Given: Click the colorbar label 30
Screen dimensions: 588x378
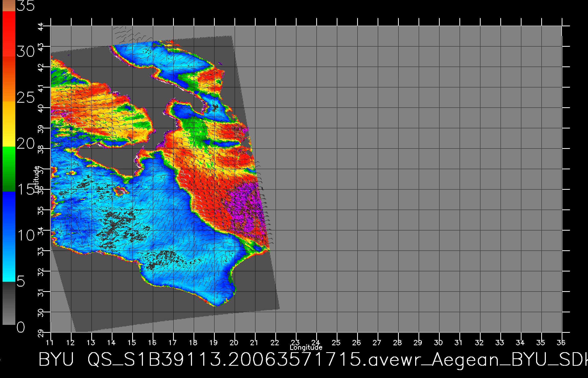Looking at the screenshot, I should (x=26, y=52).
